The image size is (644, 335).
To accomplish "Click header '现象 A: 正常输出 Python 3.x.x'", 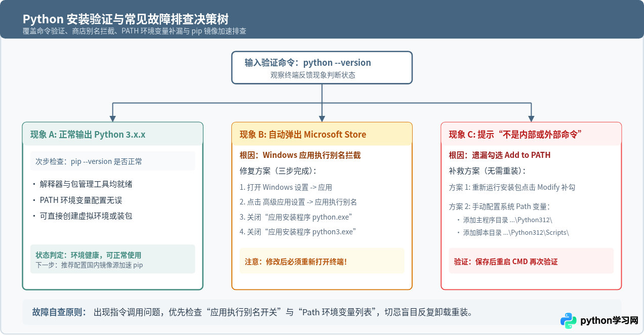I will 112,134.
